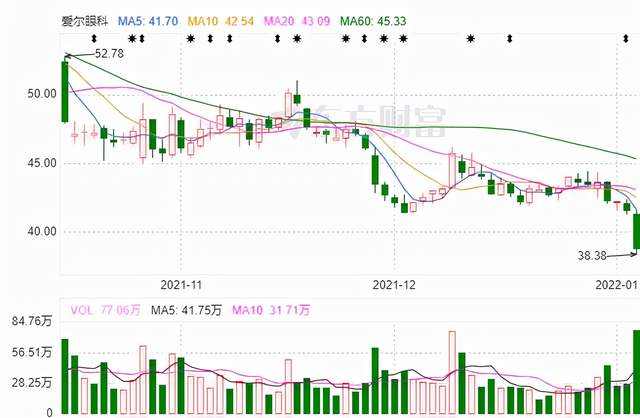Click the 2022-01 date axis label
The image size is (640, 418).
[x=616, y=285]
